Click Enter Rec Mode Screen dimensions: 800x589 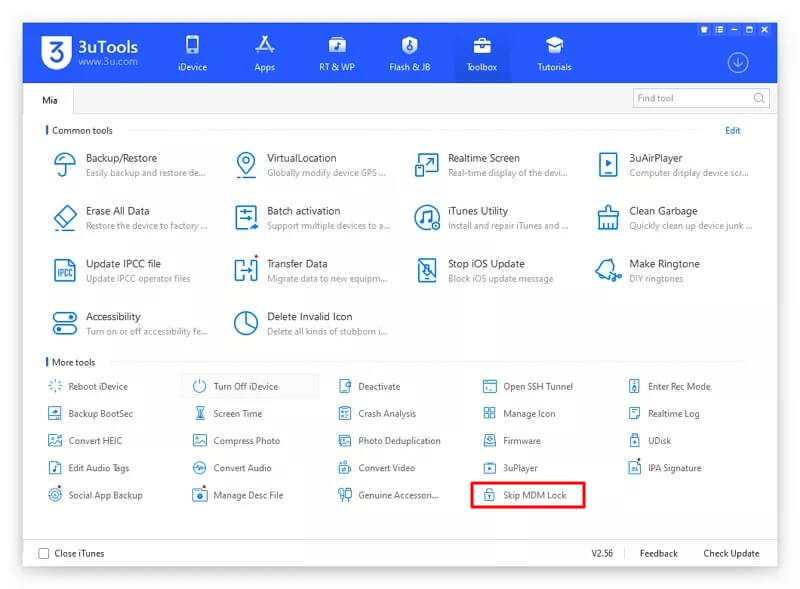pyautogui.click(x=669, y=386)
